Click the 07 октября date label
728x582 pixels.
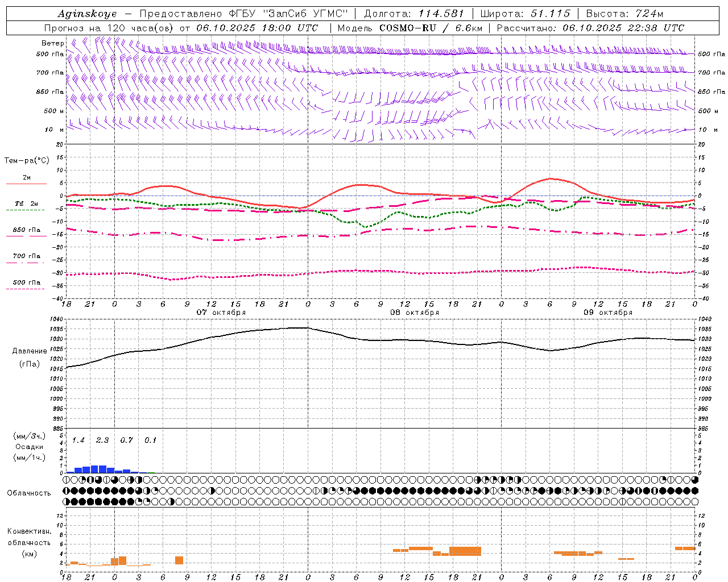[221, 313]
